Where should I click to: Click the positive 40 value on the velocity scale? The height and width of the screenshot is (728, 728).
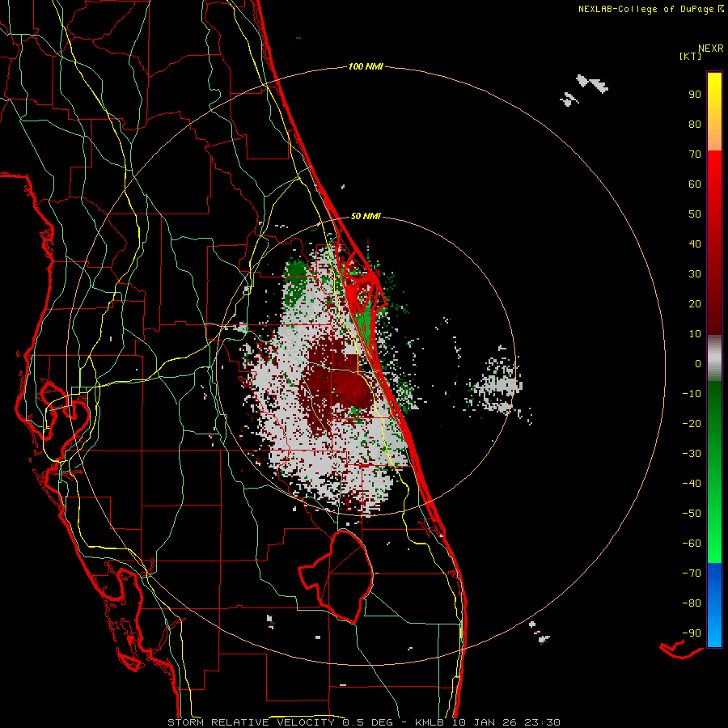[x=695, y=243]
